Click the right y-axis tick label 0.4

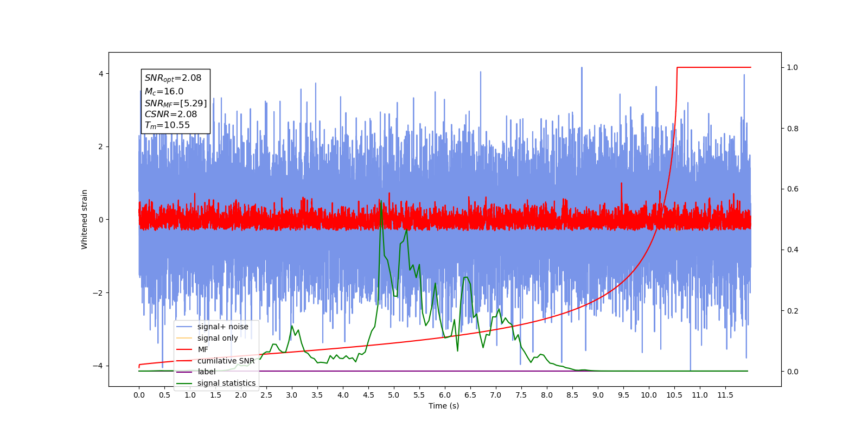[x=793, y=250]
